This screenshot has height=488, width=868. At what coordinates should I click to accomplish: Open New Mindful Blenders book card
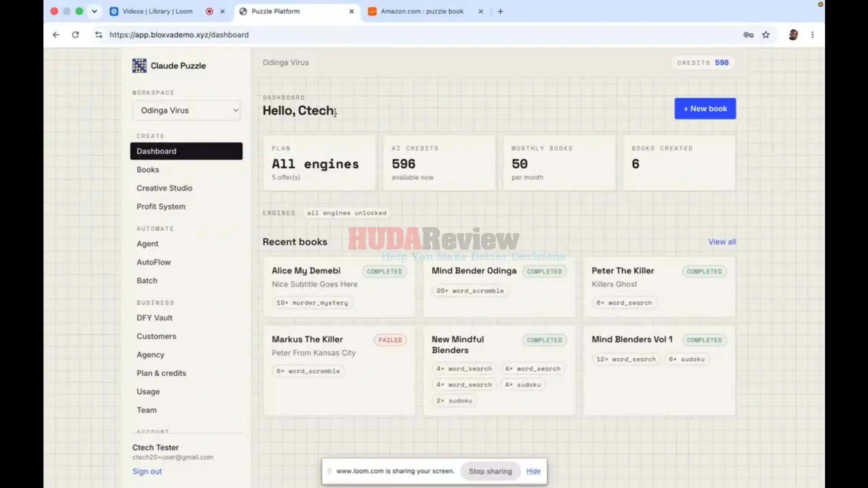pyautogui.click(x=499, y=370)
